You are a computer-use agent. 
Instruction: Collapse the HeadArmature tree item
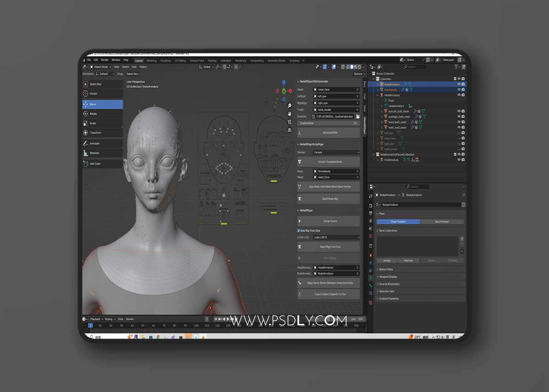pyautogui.click(x=378, y=95)
